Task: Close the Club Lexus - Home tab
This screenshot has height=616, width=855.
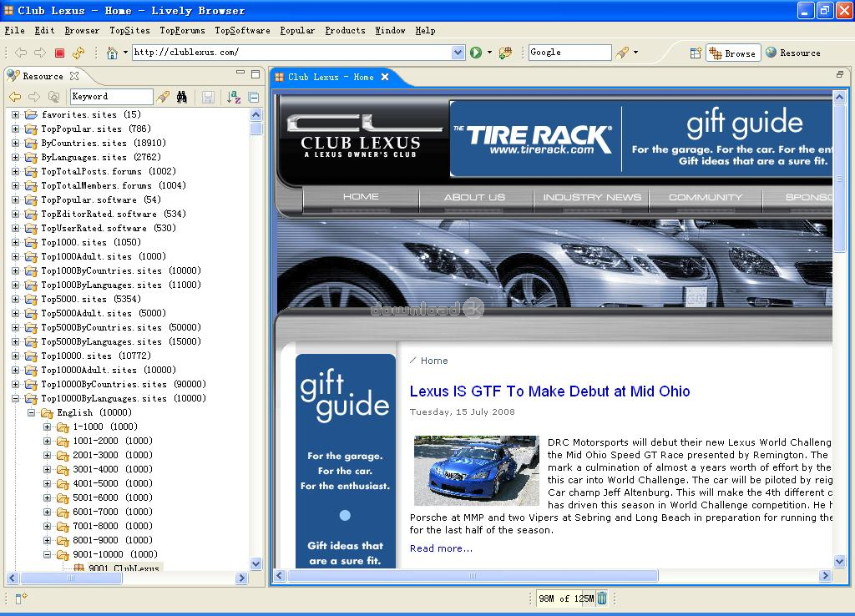Action: click(384, 77)
